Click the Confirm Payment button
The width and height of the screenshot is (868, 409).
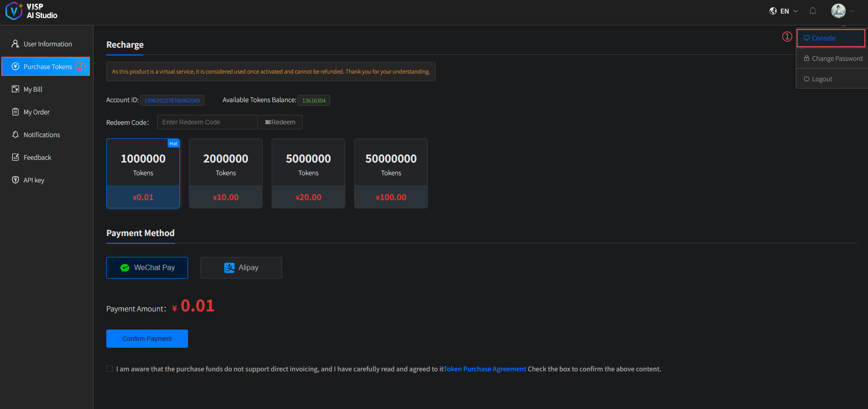point(147,339)
